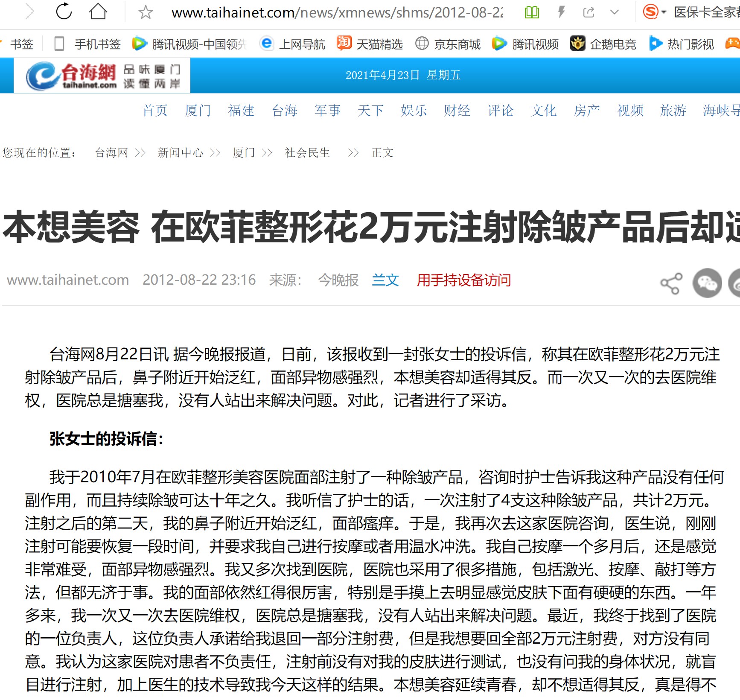This screenshot has width=740, height=700.
Task: Go to browser home page icon
Action: pos(98,12)
